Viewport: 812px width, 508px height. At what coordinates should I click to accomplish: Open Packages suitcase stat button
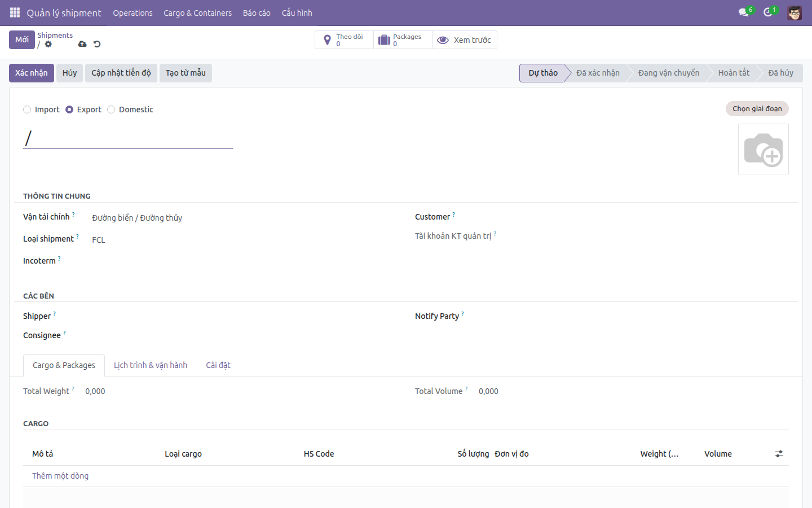pos(403,40)
